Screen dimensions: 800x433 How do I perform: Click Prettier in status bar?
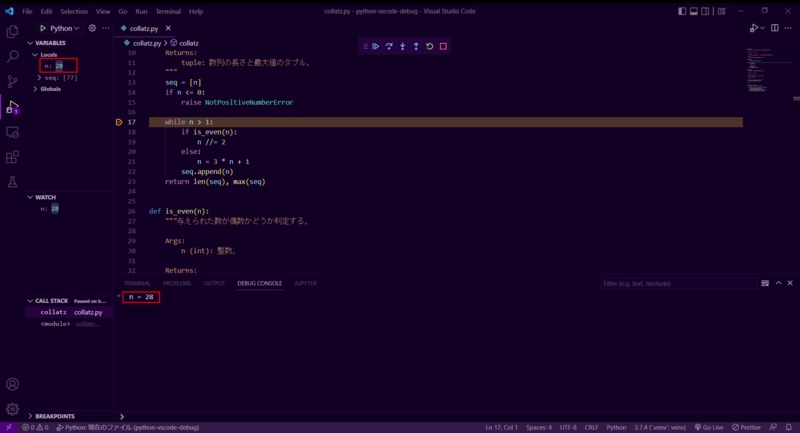pos(746,427)
